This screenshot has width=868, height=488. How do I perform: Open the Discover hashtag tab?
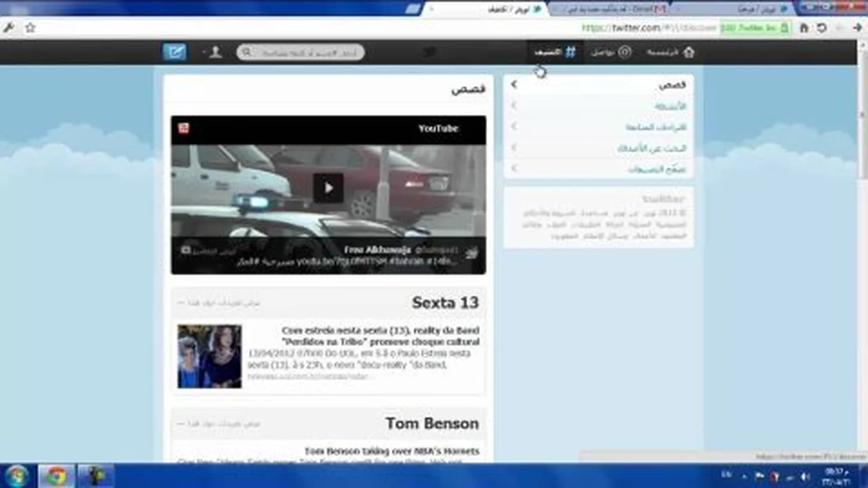[x=555, y=52]
